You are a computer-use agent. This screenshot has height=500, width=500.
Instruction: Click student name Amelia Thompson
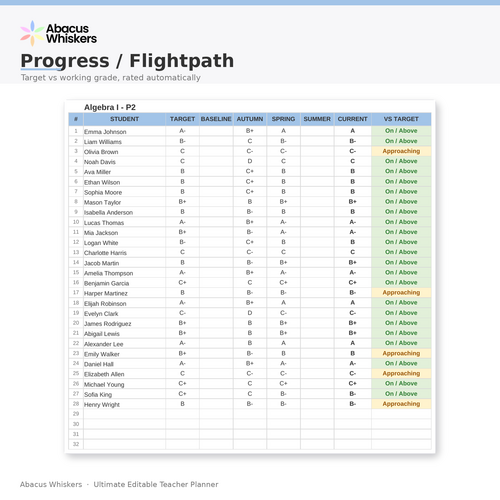[x=108, y=273]
